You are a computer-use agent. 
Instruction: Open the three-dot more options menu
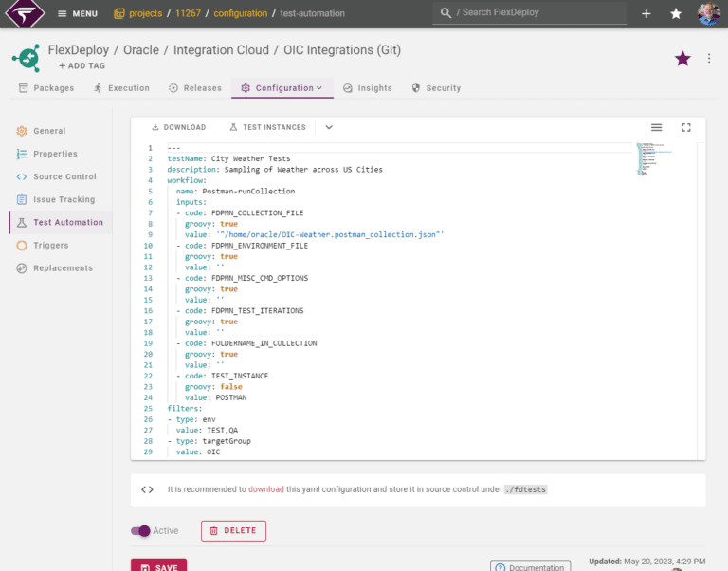pos(708,59)
